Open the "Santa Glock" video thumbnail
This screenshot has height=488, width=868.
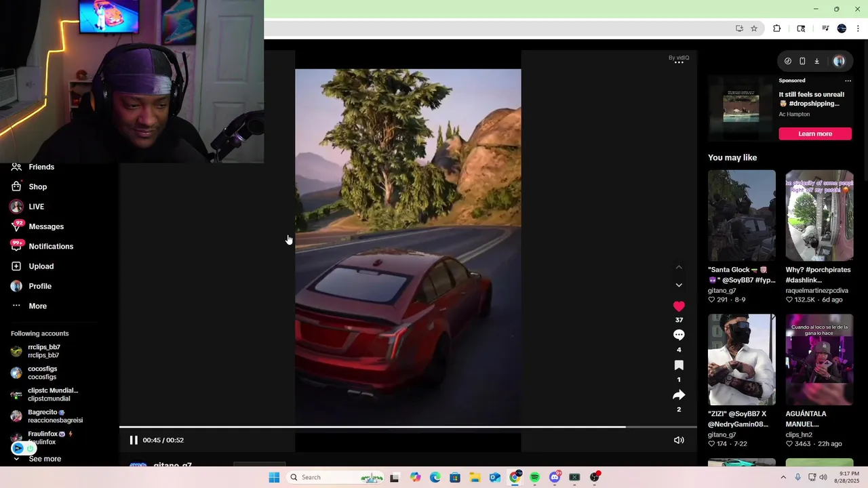(x=742, y=216)
